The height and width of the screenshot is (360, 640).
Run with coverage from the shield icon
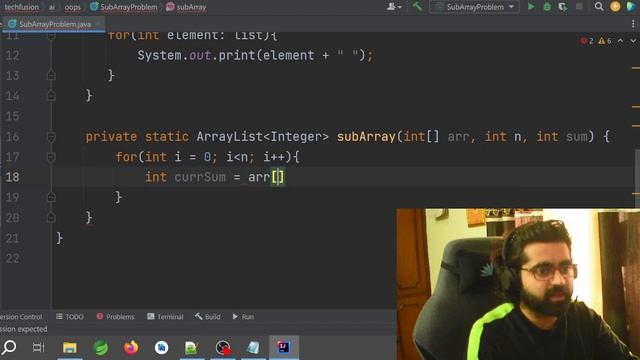pos(563,7)
